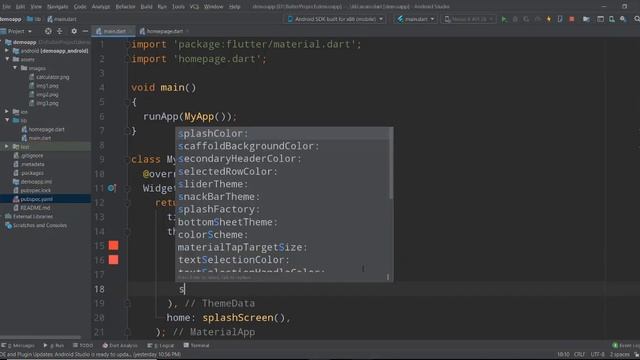Open the File menu
The height and width of the screenshot is (360, 640).
(7, 7)
